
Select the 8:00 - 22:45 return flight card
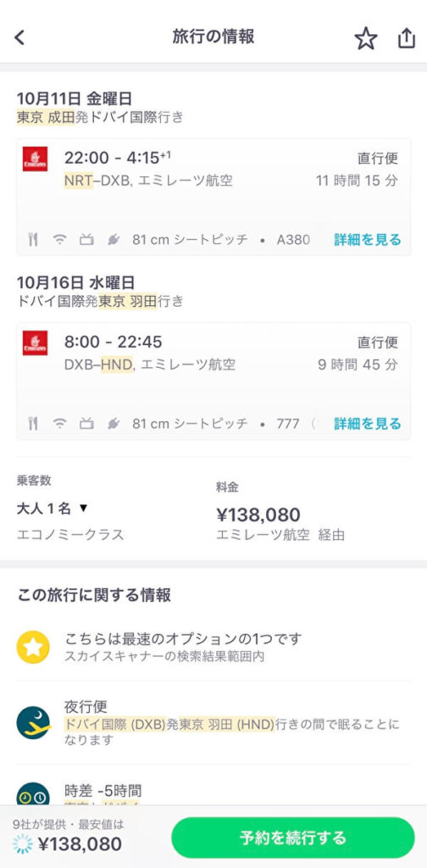pyautogui.click(x=213, y=381)
